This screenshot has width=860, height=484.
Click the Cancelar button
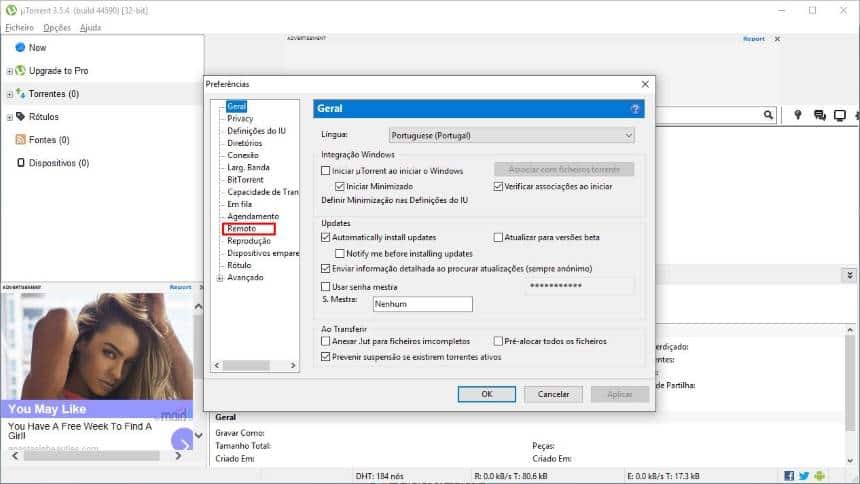pos(553,394)
